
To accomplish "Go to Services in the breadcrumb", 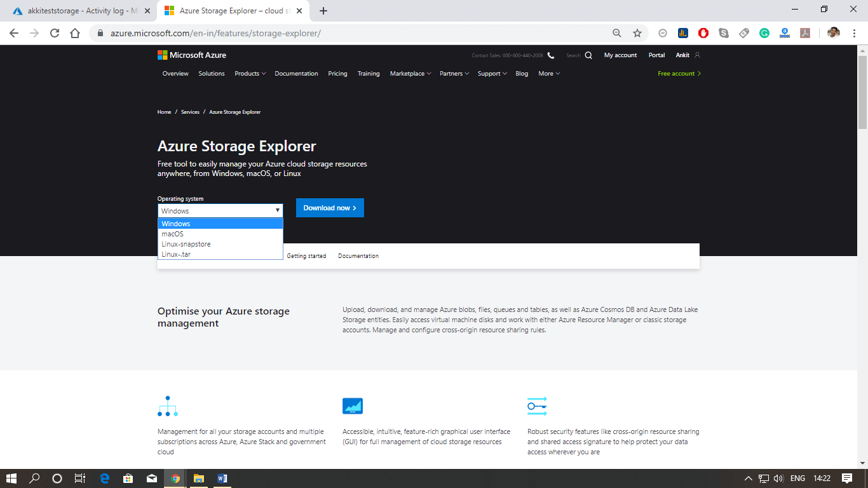I will pos(190,112).
